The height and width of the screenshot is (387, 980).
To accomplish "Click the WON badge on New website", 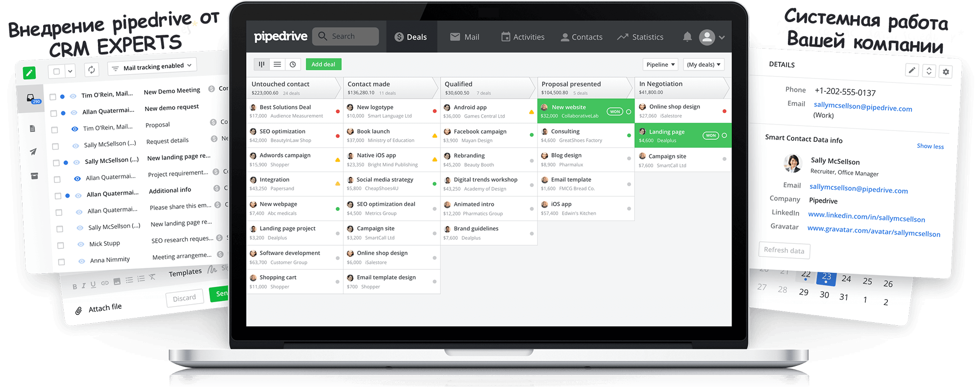I will coord(615,111).
